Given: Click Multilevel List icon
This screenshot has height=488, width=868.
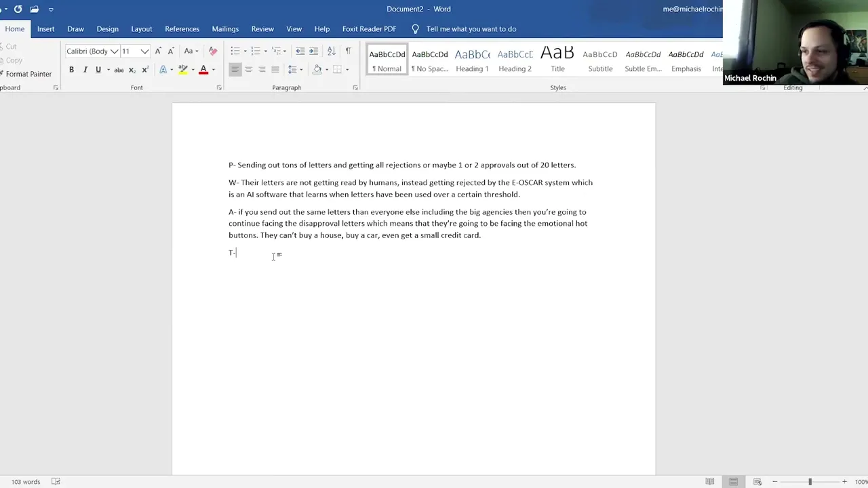Looking at the screenshot, I should 276,51.
